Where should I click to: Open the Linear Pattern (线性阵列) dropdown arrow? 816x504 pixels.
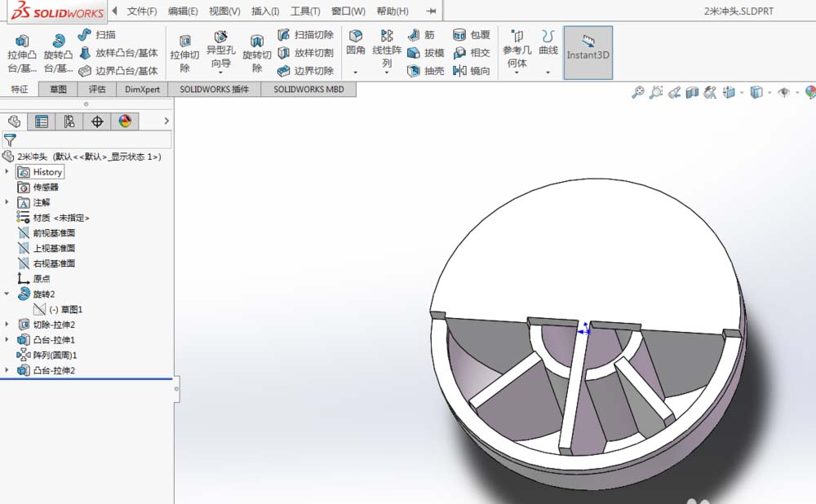387,73
